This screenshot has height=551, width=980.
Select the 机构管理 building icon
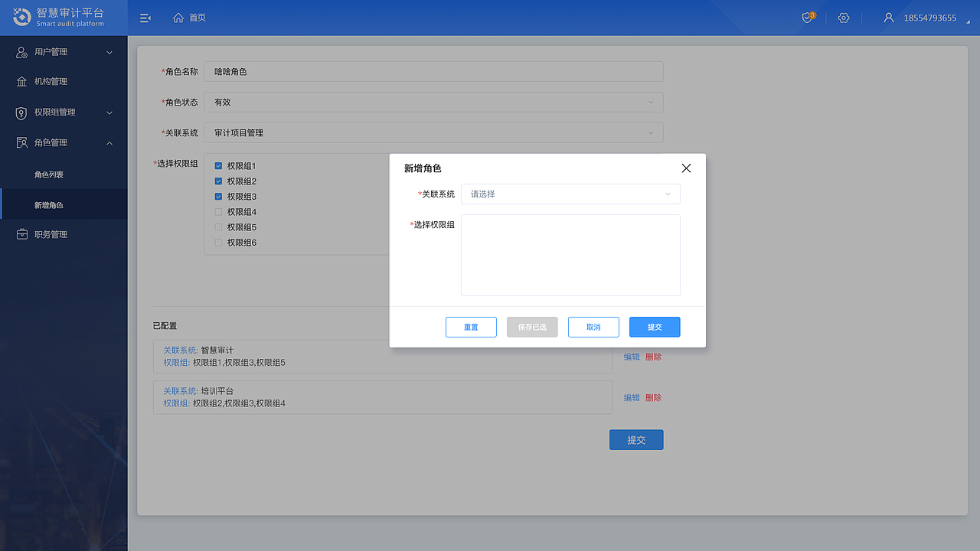click(x=20, y=81)
